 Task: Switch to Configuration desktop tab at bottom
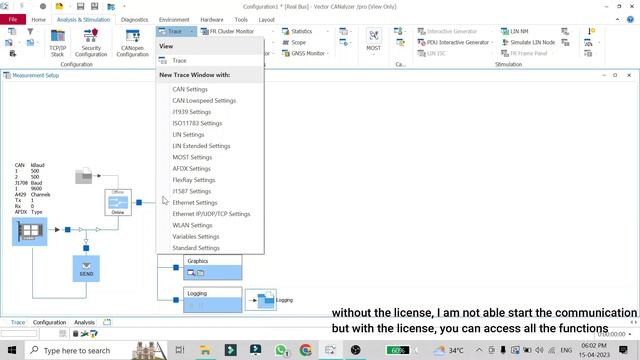click(x=49, y=322)
